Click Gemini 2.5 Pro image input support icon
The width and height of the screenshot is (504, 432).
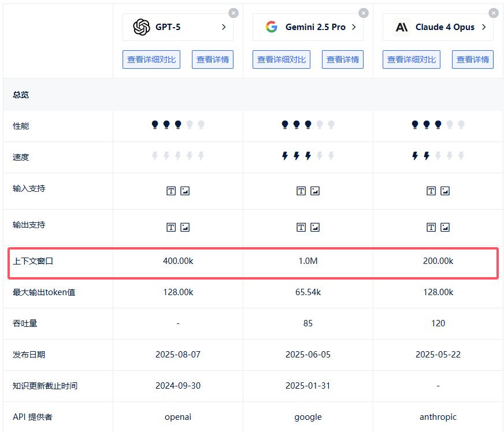point(315,191)
